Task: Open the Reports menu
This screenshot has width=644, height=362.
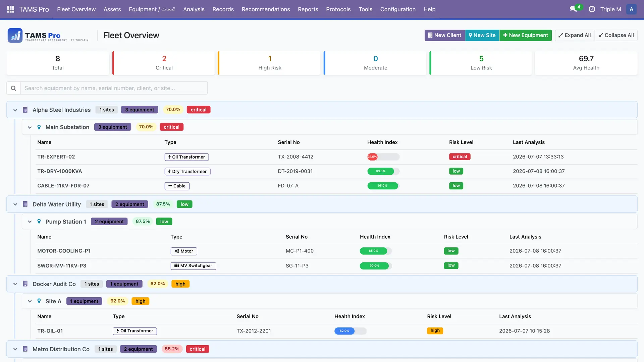Action: pyautogui.click(x=308, y=9)
